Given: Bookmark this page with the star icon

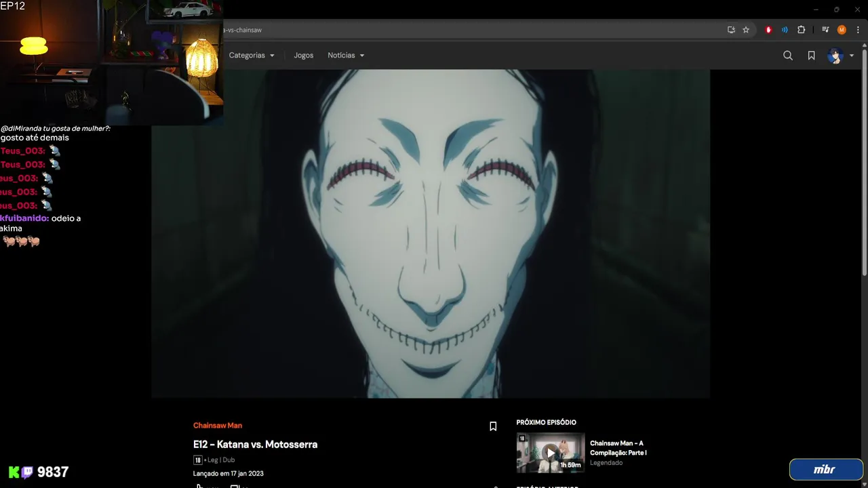Looking at the screenshot, I should pos(746,30).
